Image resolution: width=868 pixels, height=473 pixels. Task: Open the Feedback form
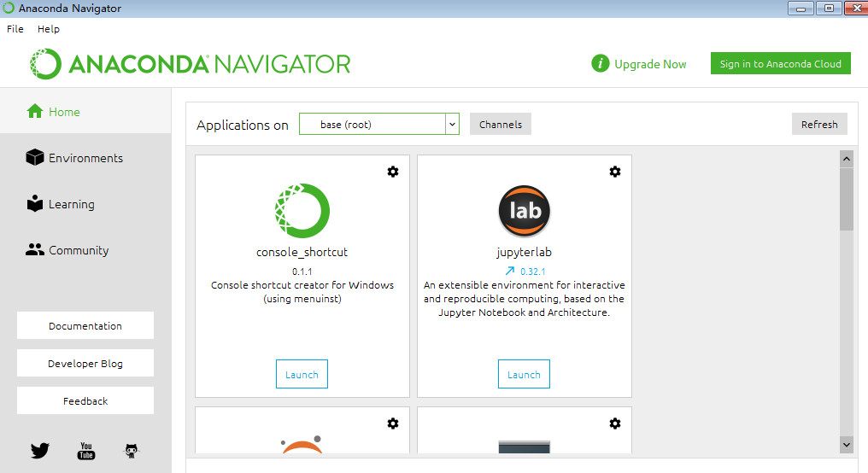(85, 400)
